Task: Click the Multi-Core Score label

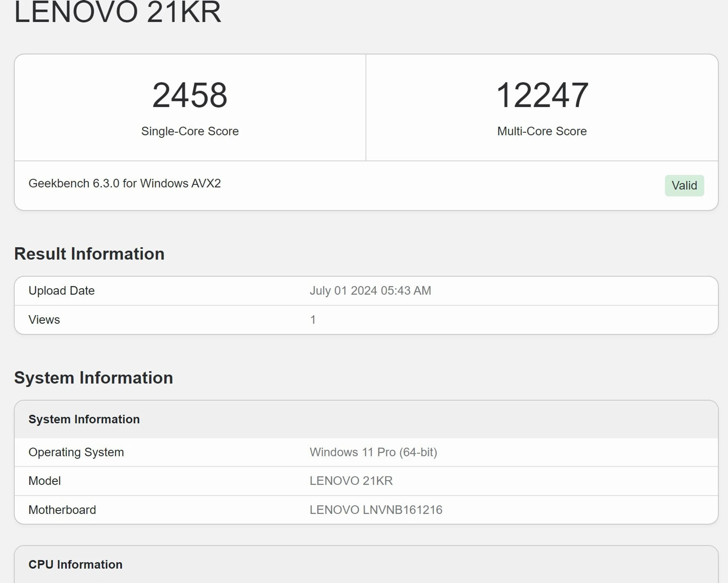Action: pos(542,131)
